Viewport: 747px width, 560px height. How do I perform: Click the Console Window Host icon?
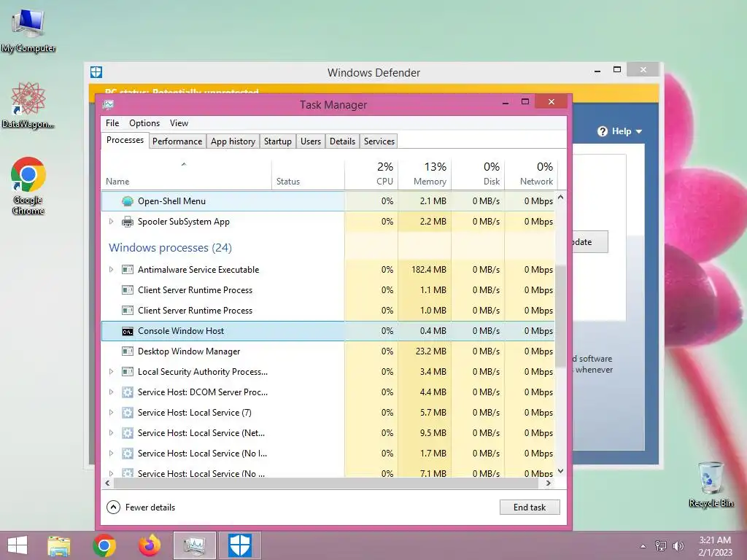click(127, 331)
